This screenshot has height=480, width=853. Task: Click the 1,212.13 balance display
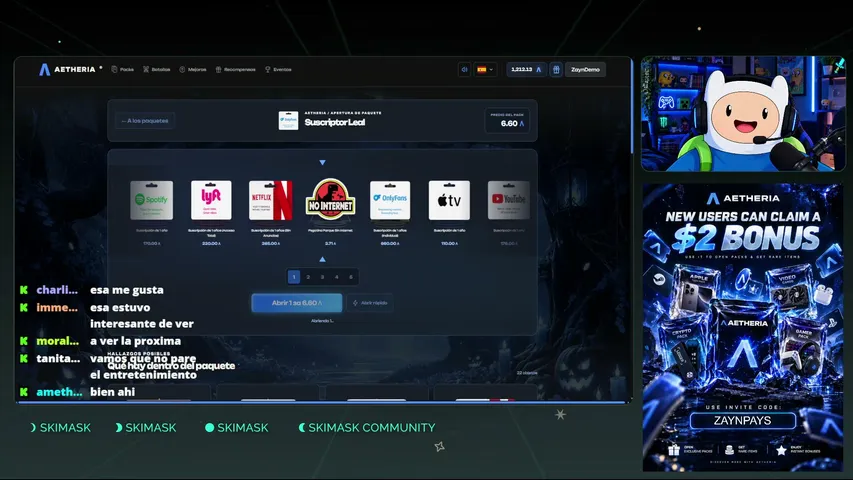coord(526,70)
